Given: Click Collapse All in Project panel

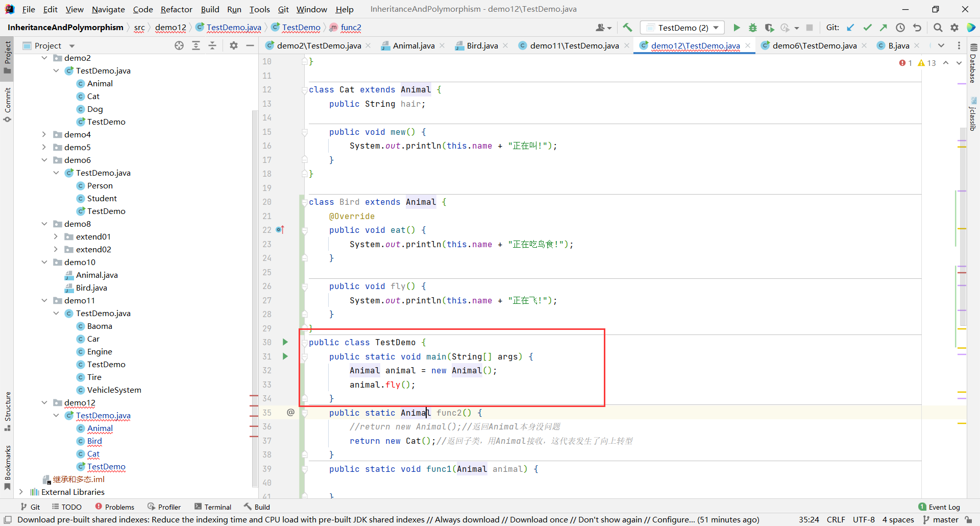Looking at the screenshot, I should [x=212, y=45].
